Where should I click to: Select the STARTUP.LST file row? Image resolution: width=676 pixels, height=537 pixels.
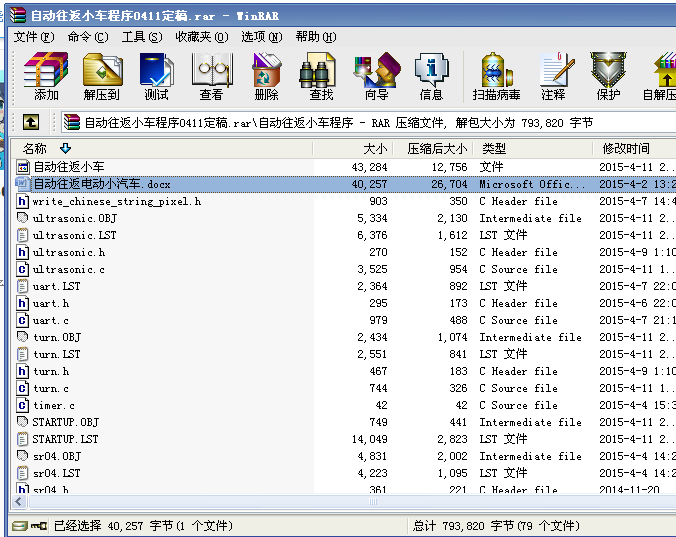click(x=344, y=439)
